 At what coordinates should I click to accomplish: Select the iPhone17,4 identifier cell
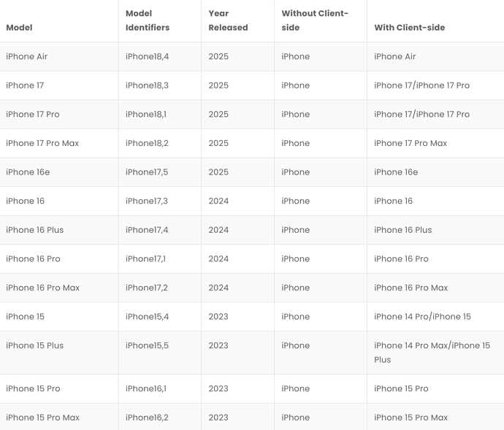[x=147, y=230]
